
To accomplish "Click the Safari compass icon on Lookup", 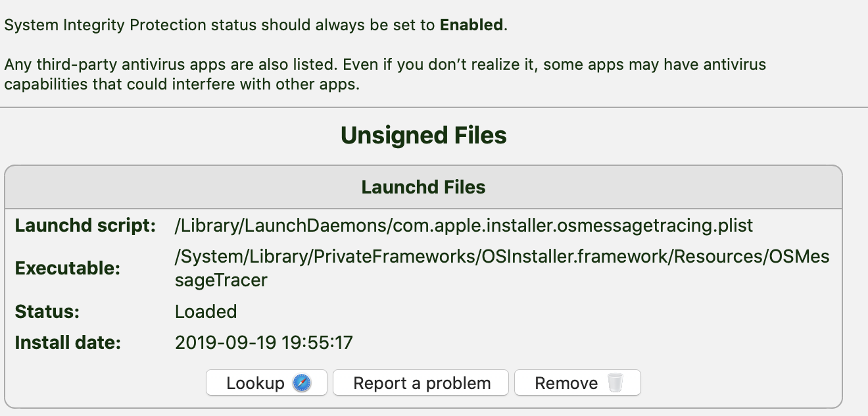I will pyautogui.click(x=301, y=383).
